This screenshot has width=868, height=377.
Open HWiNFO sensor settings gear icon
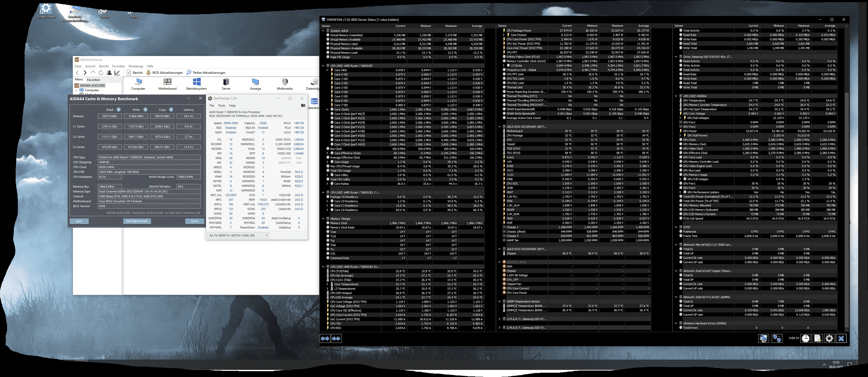[x=829, y=338]
